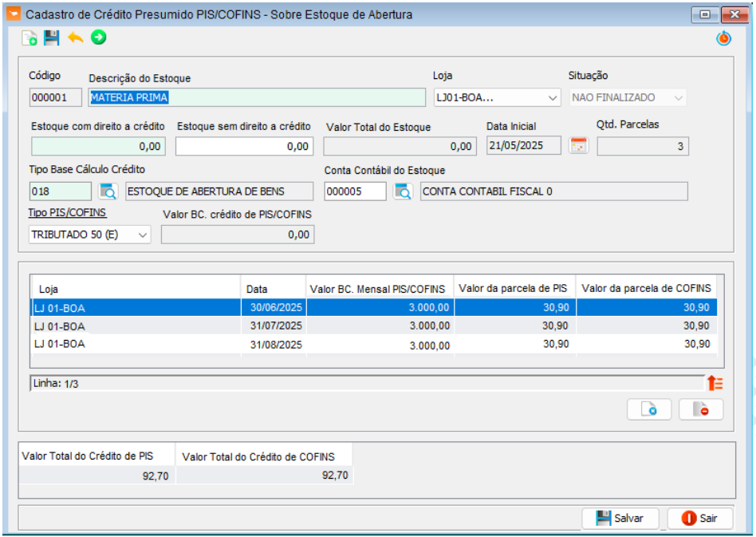The image size is (756, 537).
Task: Click the Valor da parcela de COFINS header
Action: click(x=646, y=288)
